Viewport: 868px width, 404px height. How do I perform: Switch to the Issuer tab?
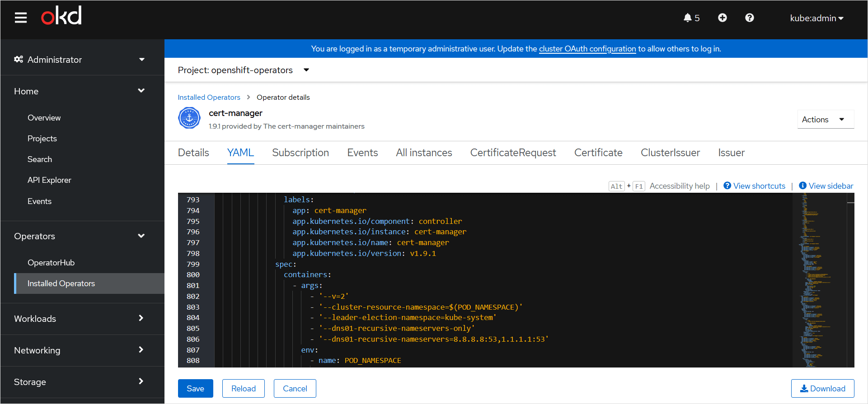point(731,153)
